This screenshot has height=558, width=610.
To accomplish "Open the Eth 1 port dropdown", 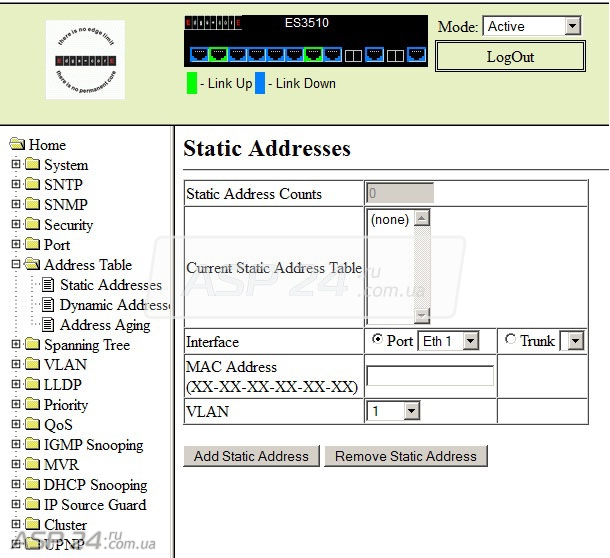I will [448, 341].
